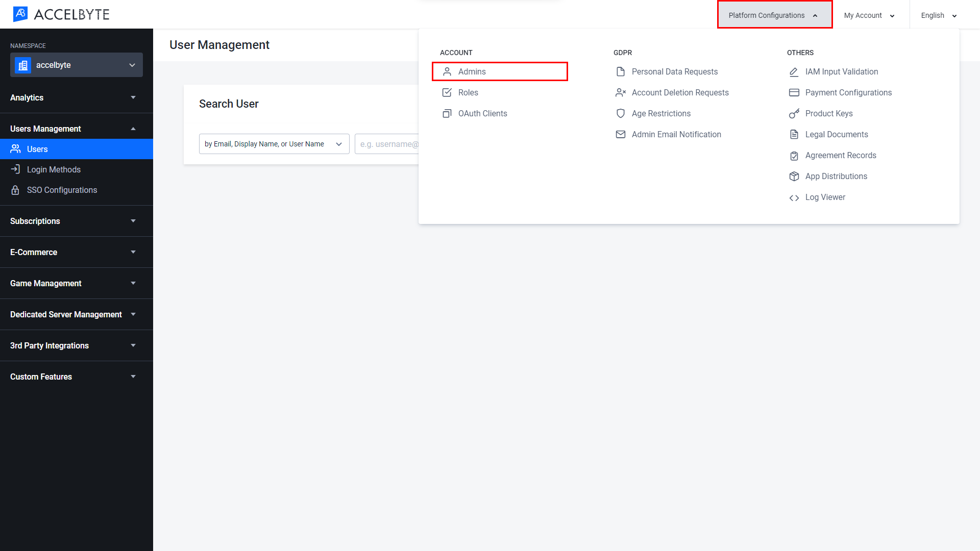Image resolution: width=980 pixels, height=551 pixels.
Task: Click the Age Restrictions shield icon
Action: (x=620, y=113)
